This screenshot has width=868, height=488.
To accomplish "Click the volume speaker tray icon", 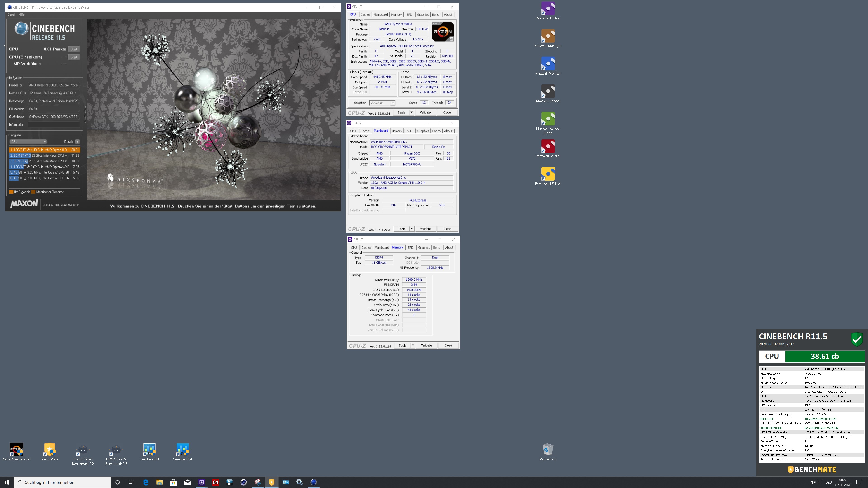I will [x=813, y=482].
